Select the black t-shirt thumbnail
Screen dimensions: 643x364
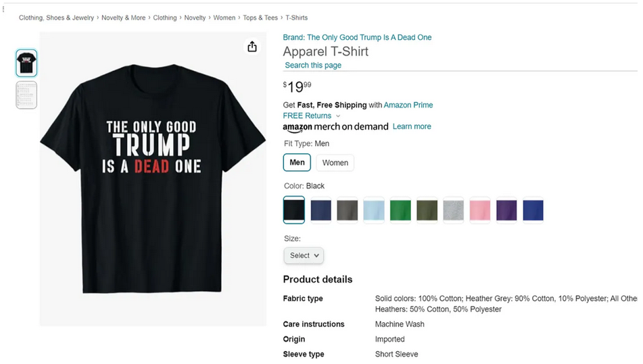click(26, 63)
